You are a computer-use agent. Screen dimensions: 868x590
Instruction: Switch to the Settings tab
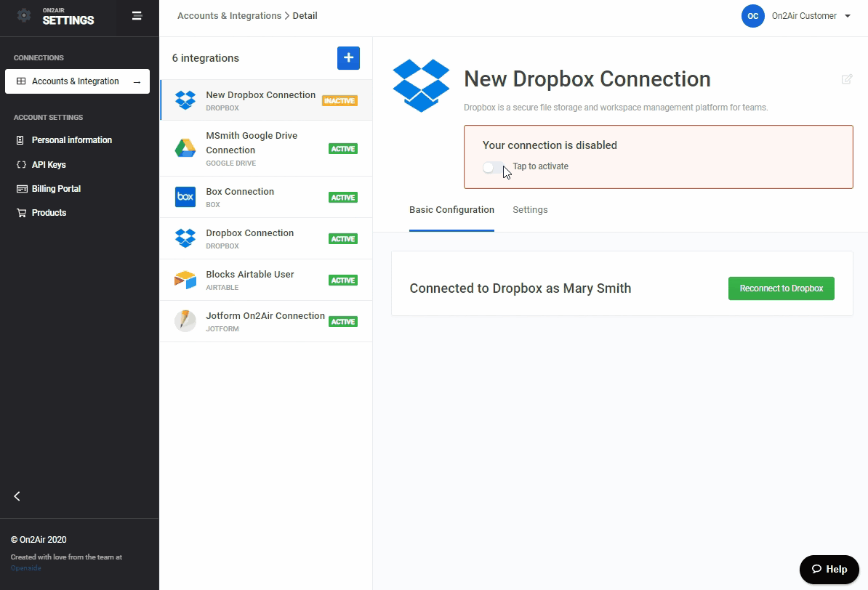point(530,210)
